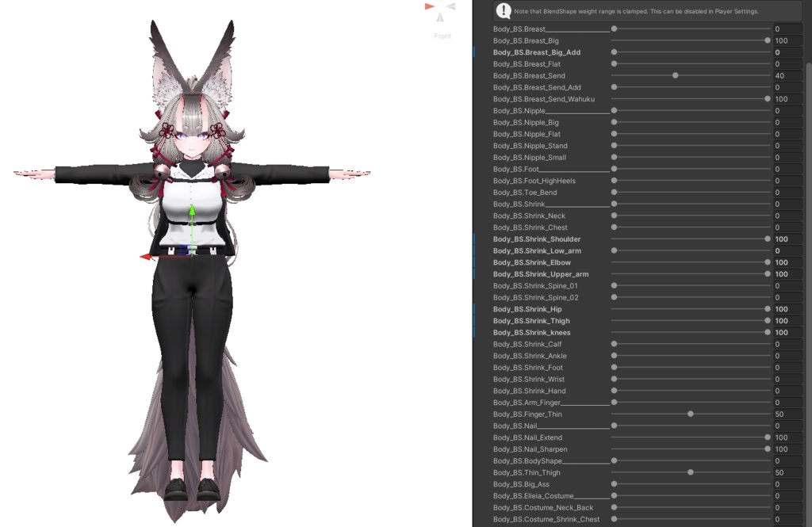Image resolution: width=812 pixels, height=527 pixels.
Task: Click the Body_BS.Shrink_Calf label
Action: [x=527, y=344]
